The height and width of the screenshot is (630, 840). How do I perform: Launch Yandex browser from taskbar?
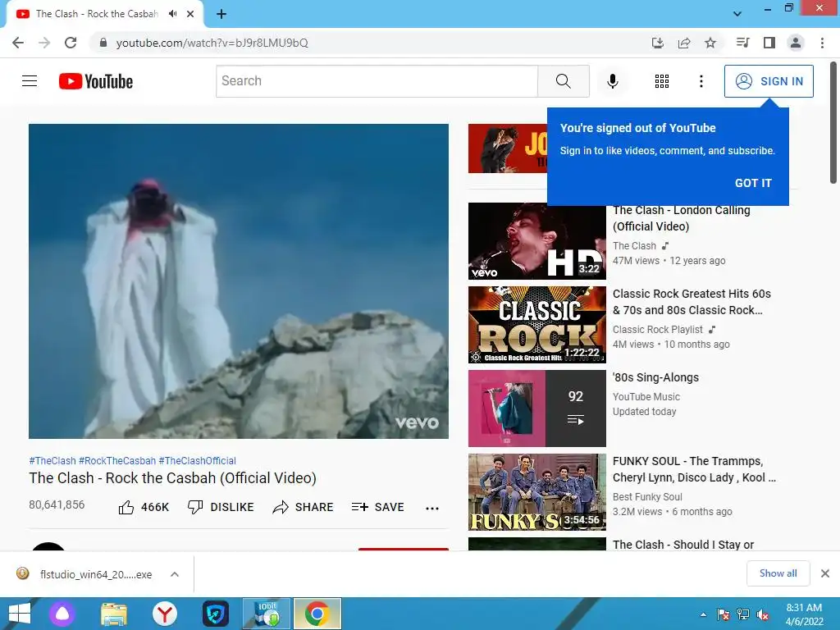(x=165, y=614)
